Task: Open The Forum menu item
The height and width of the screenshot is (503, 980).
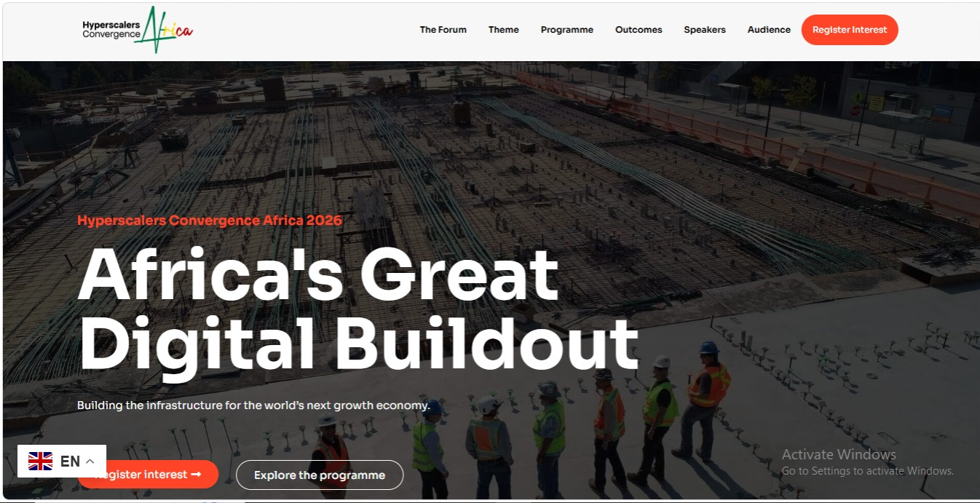Action: click(443, 30)
